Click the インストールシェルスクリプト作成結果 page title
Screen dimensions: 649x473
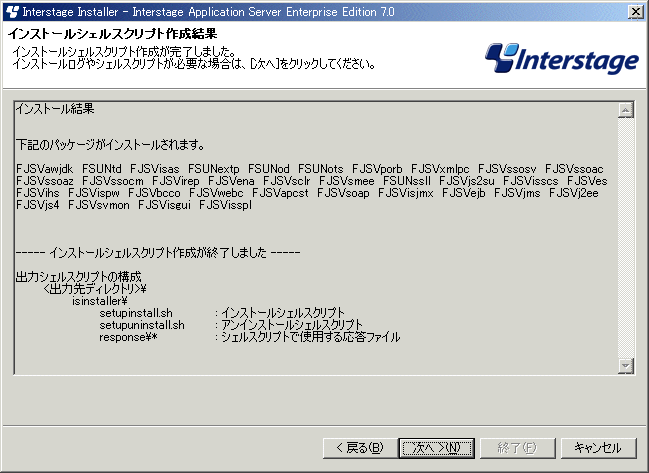point(113,34)
